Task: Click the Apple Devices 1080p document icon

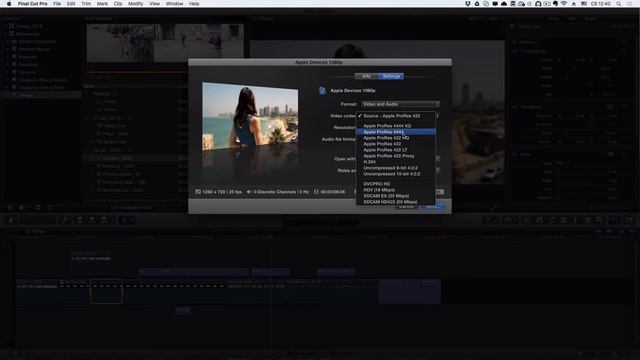Action: point(322,91)
